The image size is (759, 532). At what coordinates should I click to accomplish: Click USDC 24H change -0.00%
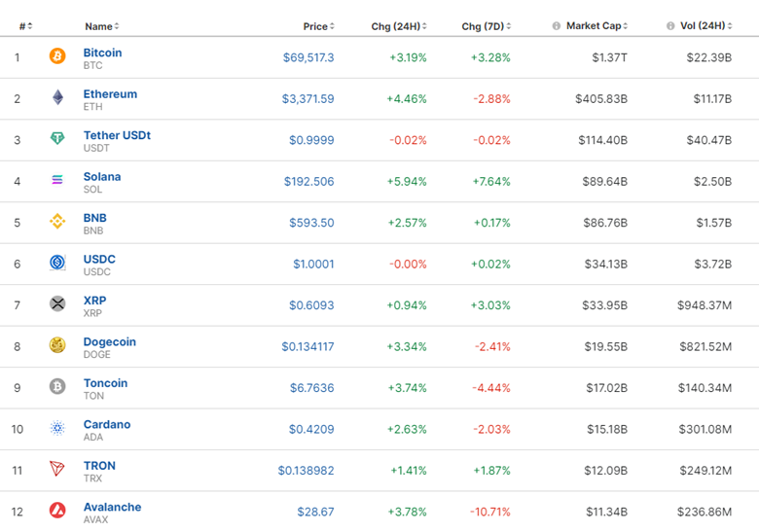pos(408,265)
